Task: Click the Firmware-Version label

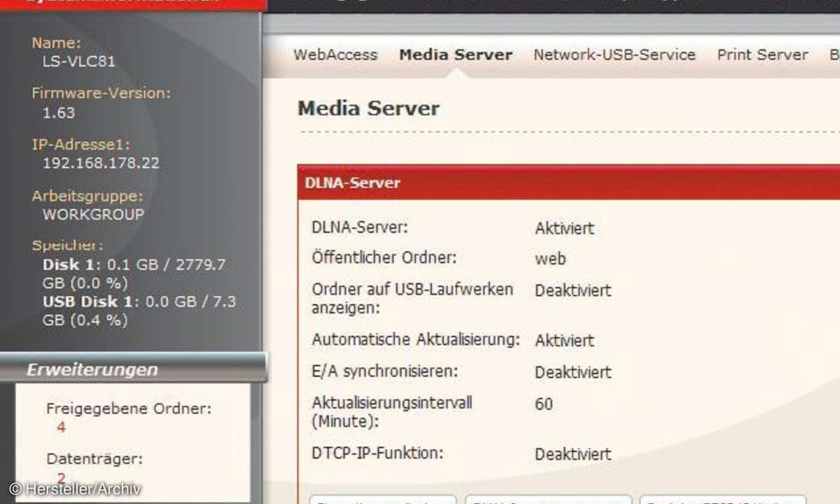Action: (x=101, y=93)
